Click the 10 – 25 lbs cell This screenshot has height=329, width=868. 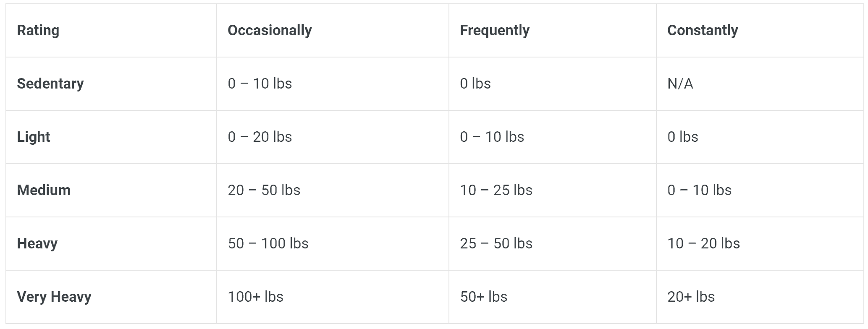pos(496,190)
